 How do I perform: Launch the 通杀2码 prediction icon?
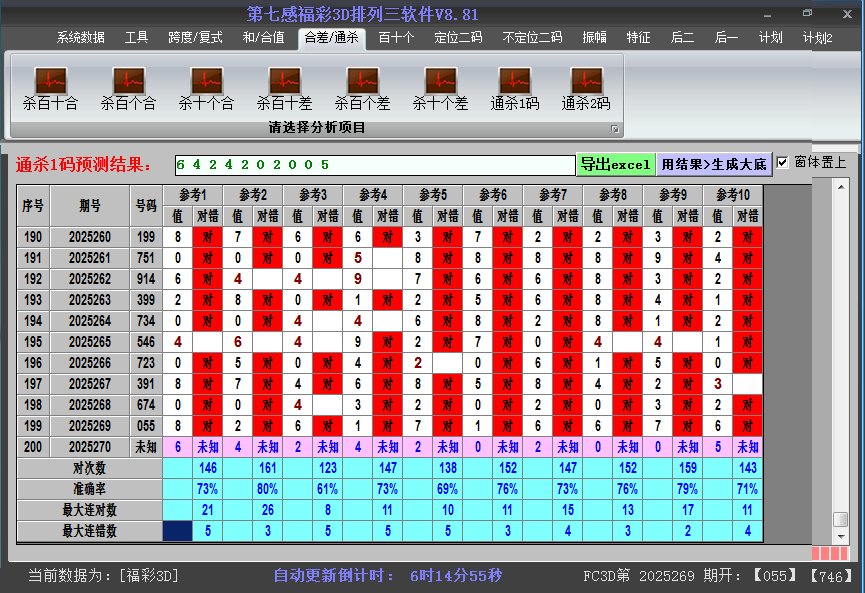pos(586,81)
